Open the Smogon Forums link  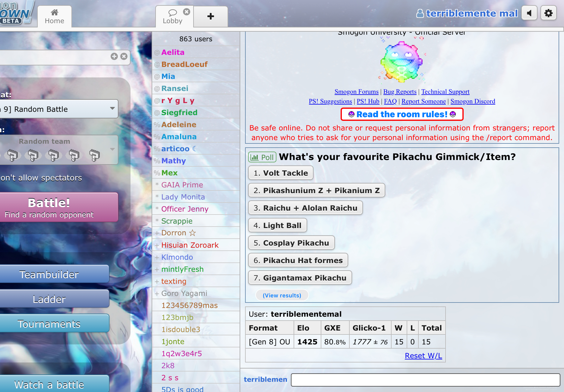[x=357, y=92]
